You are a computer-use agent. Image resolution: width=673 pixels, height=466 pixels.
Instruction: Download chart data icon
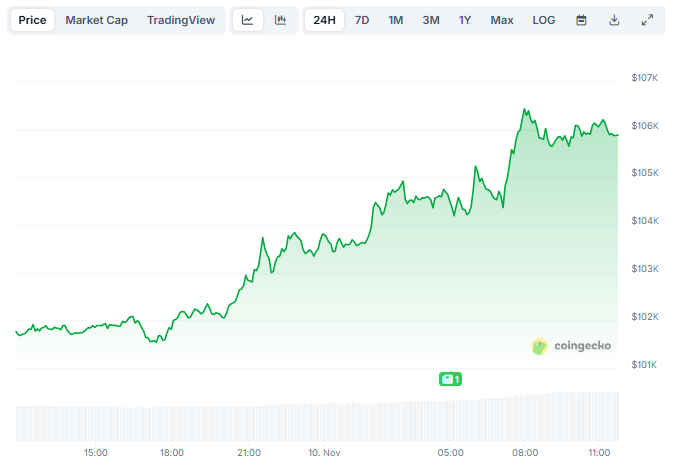614,20
